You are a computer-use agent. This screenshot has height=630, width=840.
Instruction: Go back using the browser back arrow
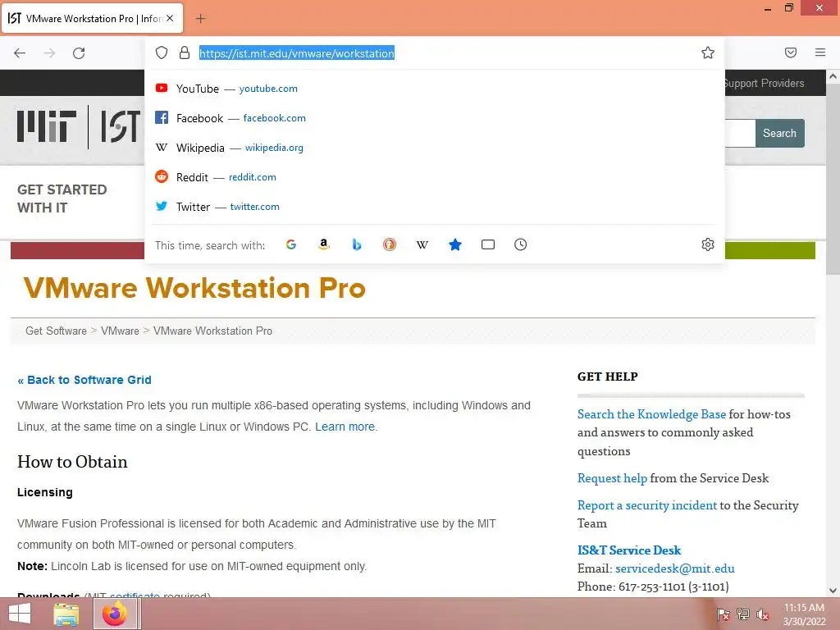pos(20,53)
